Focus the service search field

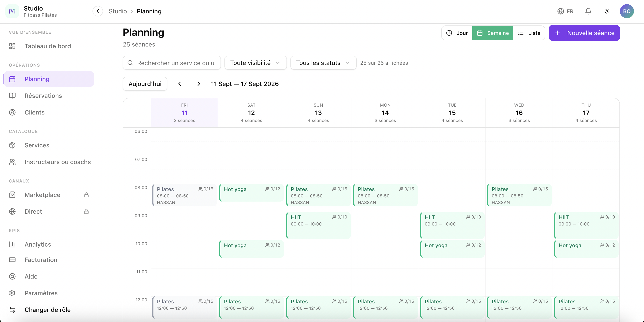[172, 63]
